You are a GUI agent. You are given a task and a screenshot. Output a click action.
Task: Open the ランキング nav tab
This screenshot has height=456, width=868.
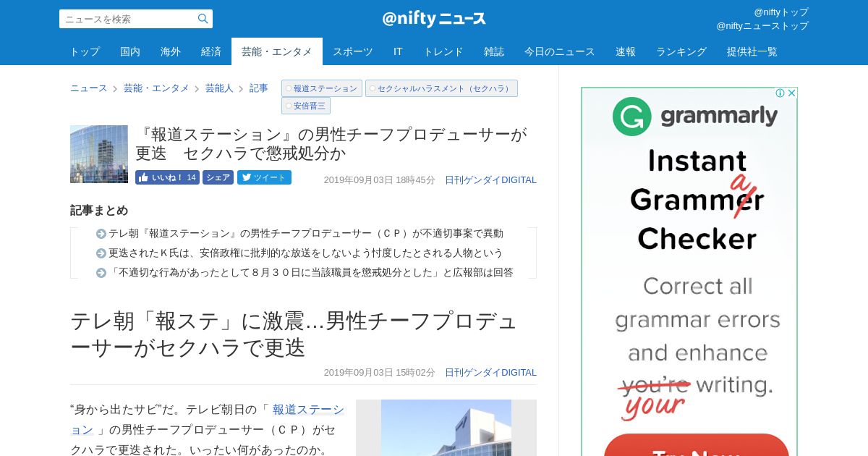[x=681, y=51]
